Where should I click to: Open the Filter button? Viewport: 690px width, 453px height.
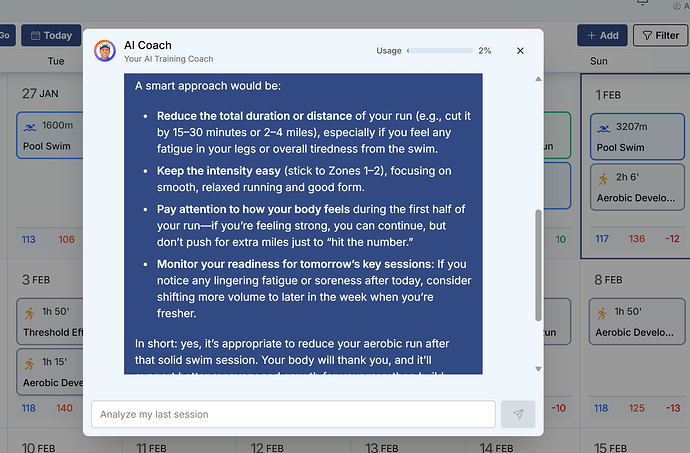[661, 35]
